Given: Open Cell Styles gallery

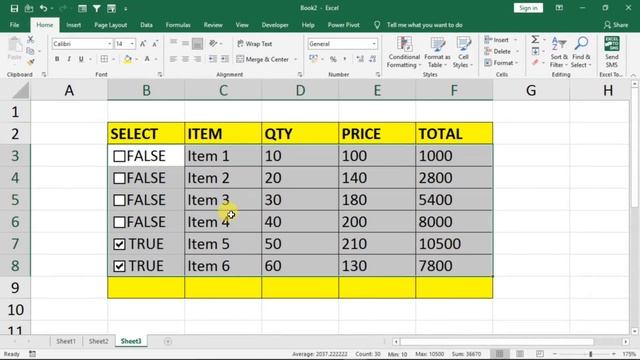Looking at the screenshot, I should pos(463,52).
